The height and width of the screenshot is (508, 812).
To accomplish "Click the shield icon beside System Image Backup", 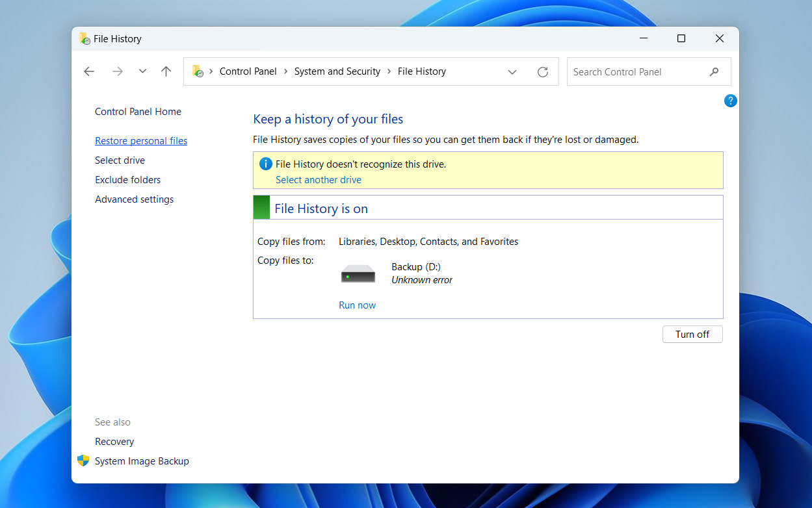I will coord(83,461).
